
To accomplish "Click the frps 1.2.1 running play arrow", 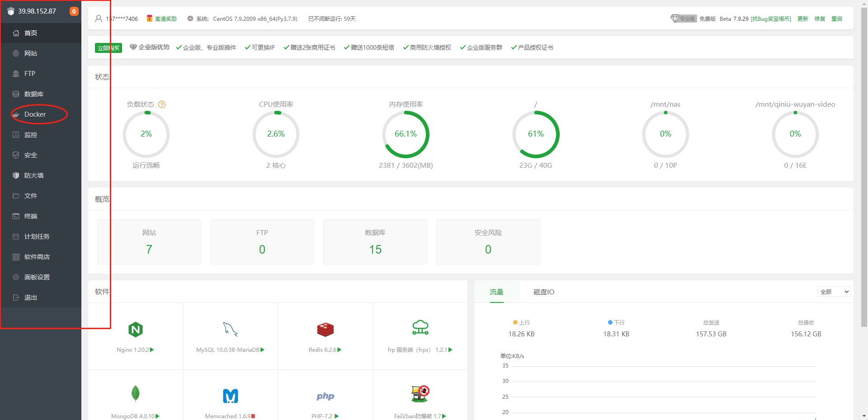I will click(450, 350).
